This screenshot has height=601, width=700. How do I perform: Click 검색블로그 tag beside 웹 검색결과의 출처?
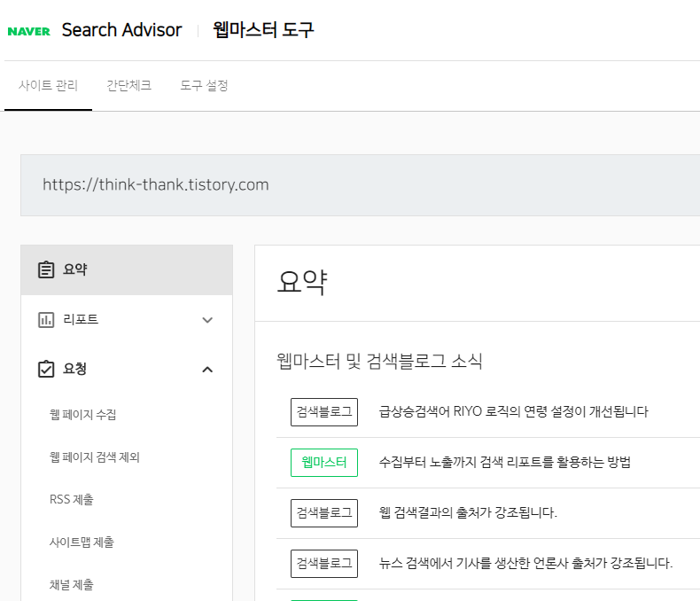click(x=324, y=513)
